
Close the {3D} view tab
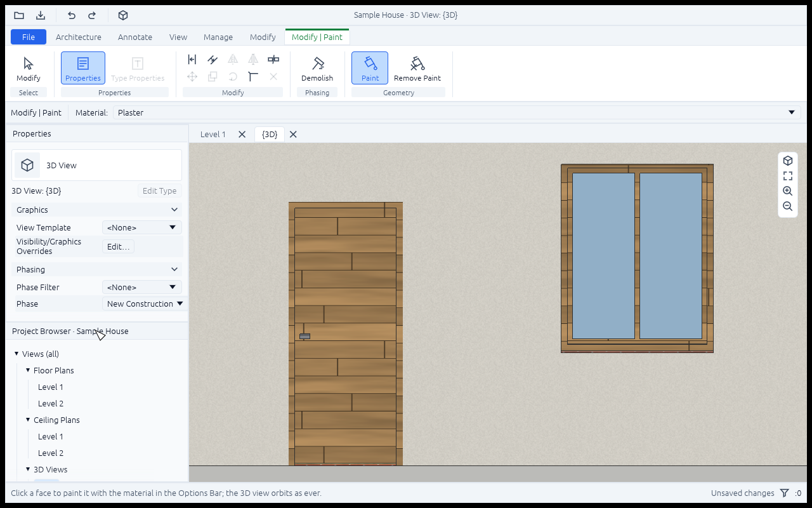293,134
